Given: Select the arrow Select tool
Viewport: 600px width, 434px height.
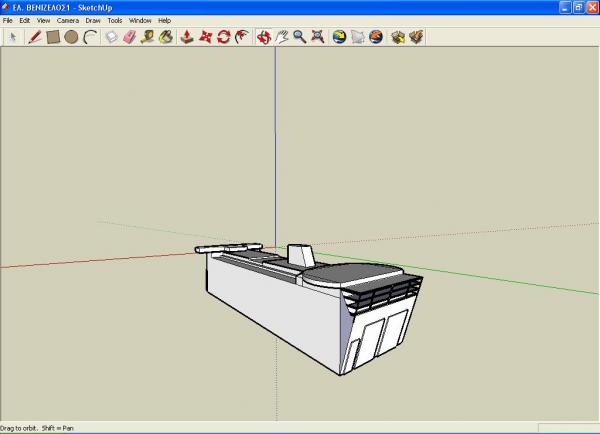Looking at the screenshot, I should (x=13, y=37).
